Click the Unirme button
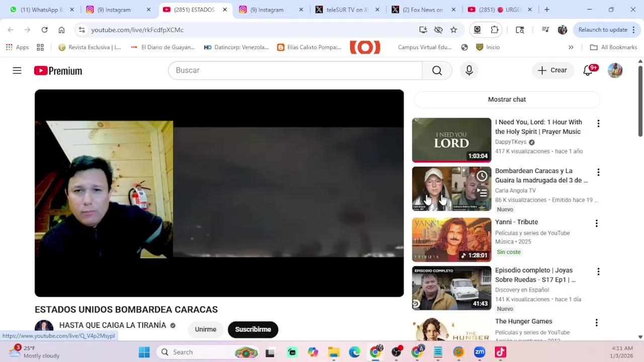Screen dimensions: 644x362 [205, 329]
